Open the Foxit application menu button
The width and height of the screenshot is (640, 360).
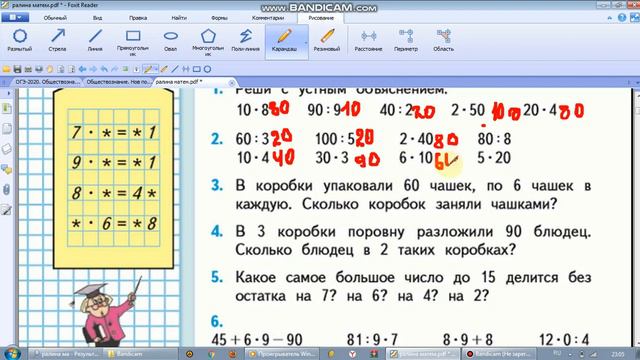tap(15, 18)
